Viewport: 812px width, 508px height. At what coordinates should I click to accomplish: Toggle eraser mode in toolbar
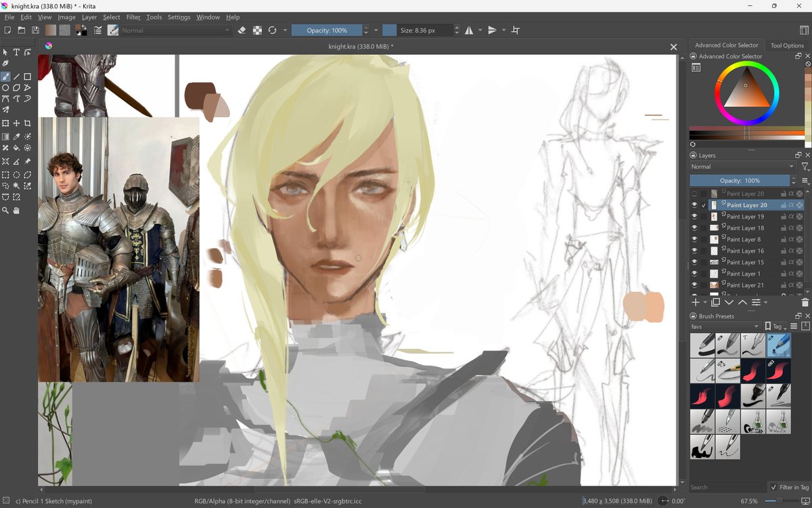[x=242, y=30]
